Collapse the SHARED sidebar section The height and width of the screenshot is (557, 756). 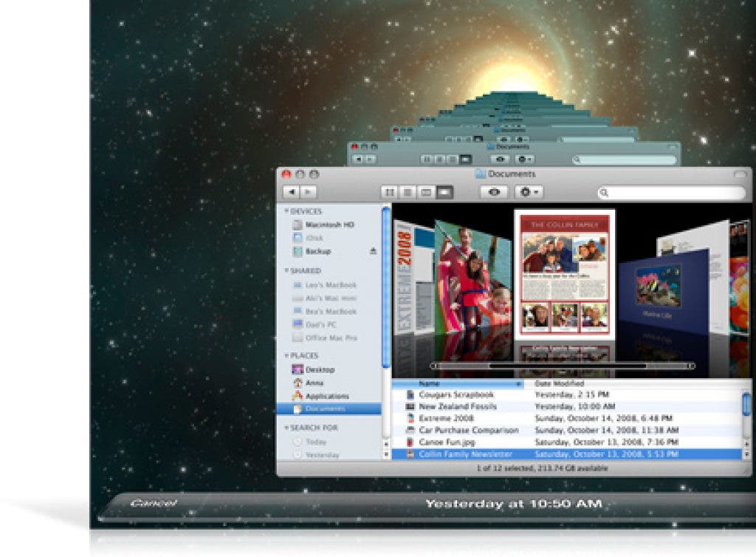coord(286,271)
